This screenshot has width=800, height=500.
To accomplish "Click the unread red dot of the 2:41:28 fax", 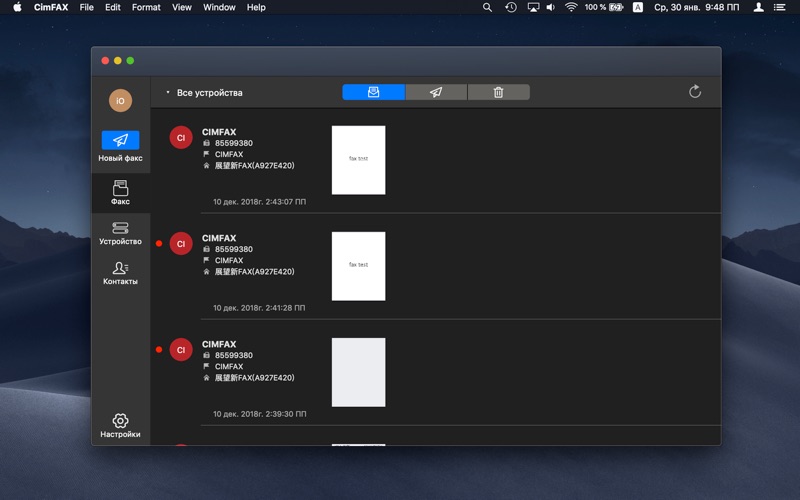I will 159,243.
